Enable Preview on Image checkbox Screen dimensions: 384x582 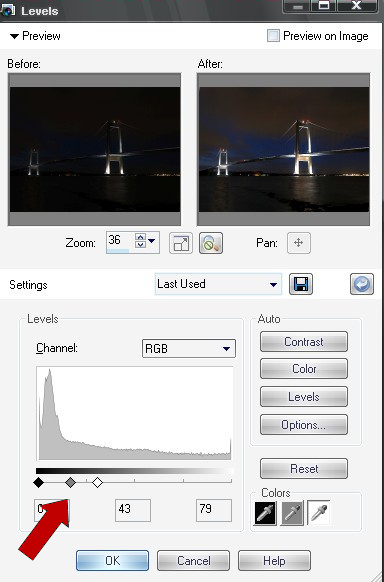(273, 36)
